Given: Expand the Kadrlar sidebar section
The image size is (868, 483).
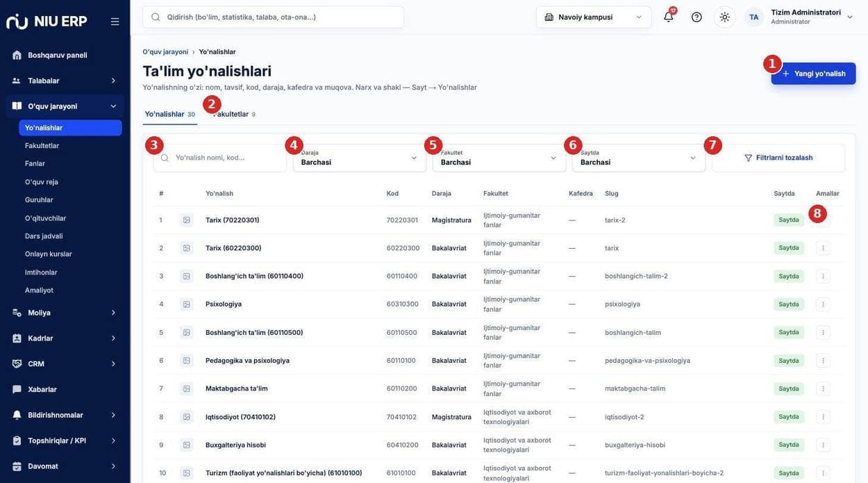Looking at the screenshot, I should pyautogui.click(x=65, y=338).
